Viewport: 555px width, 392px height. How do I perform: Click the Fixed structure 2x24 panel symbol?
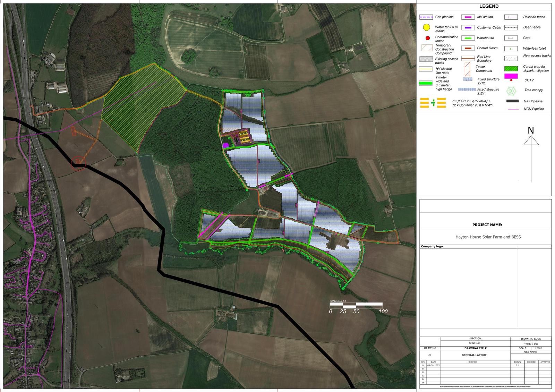pos(467,90)
